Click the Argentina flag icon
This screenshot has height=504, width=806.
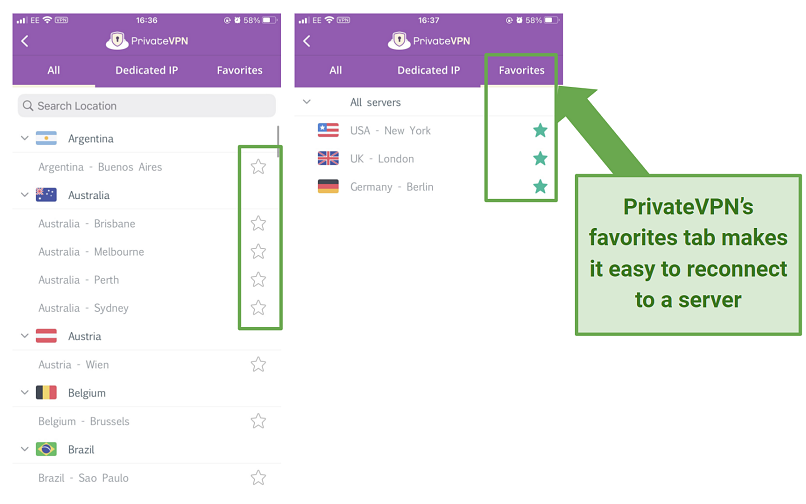[46, 138]
